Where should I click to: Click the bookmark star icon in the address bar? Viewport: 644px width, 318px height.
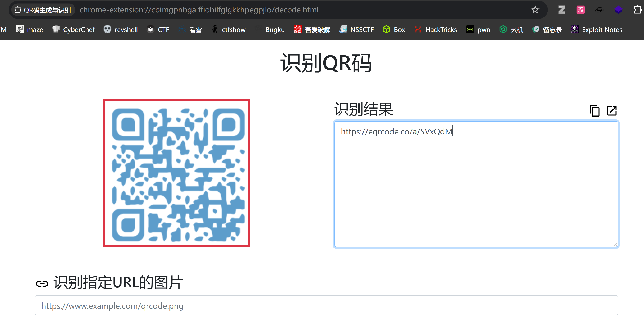(535, 10)
